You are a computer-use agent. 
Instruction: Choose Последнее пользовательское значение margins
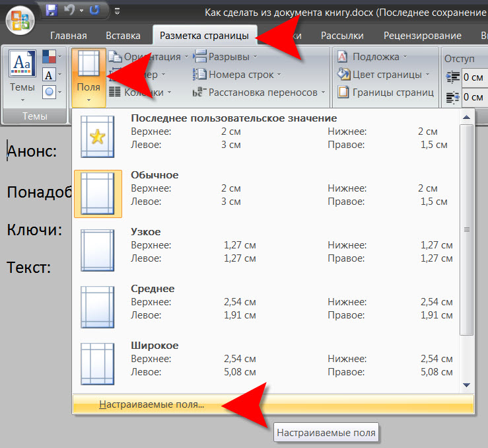(266, 136)
